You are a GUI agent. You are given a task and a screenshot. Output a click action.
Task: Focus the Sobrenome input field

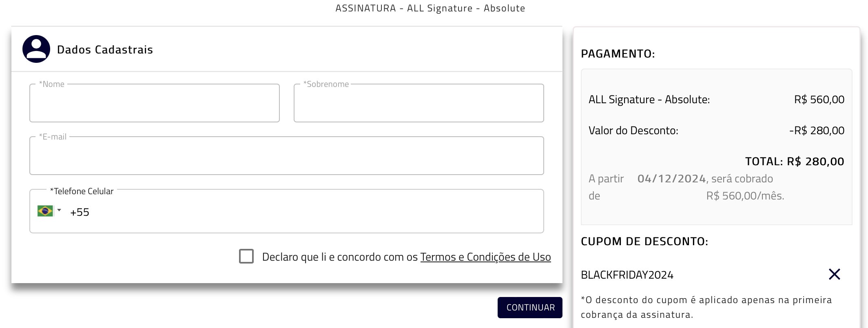[x=419, y=103]
